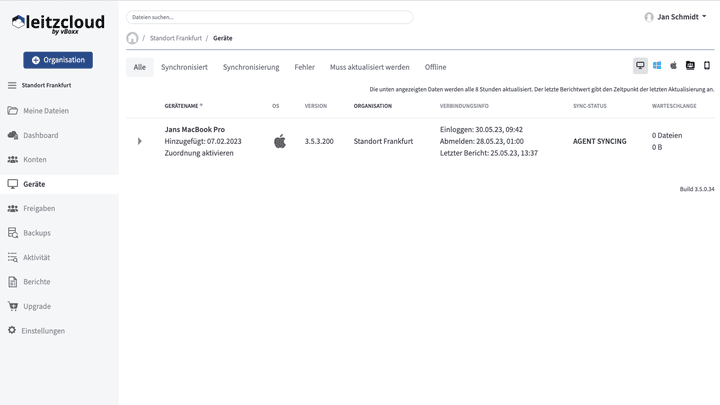Filter devices by Apple macOS icon
This screenshot has width=720, height=405.
tap(673, 66)
